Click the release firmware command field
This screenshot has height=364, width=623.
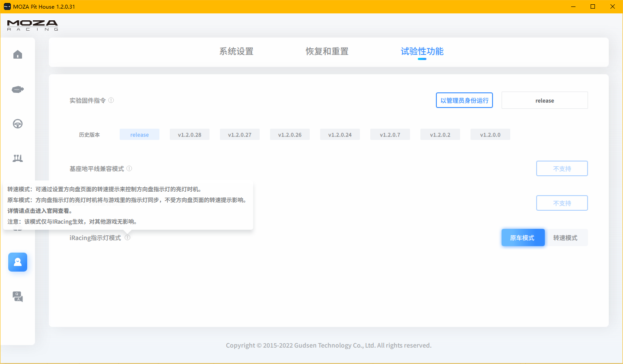point(545,100)
